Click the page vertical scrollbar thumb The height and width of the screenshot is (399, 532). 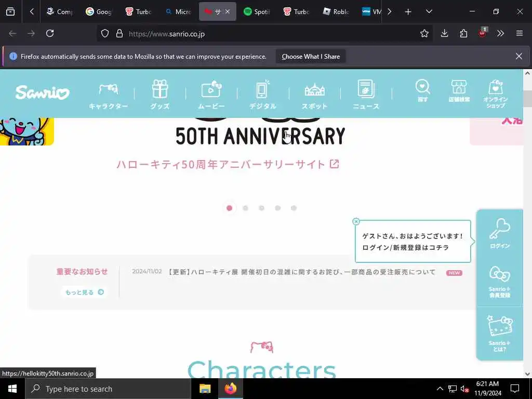pyautogui.click(x=528, y=99)
